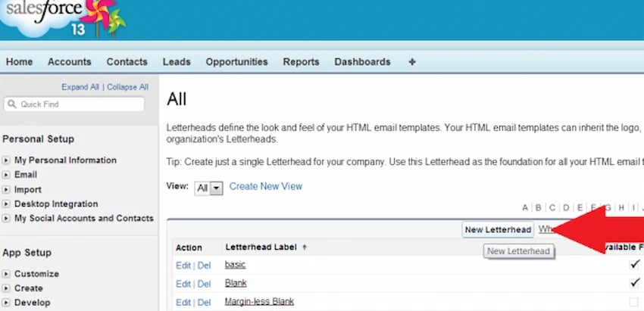644x311 pixels.
Task: Sort by Letterhead Label arrow icon
Action: (305, 247)
